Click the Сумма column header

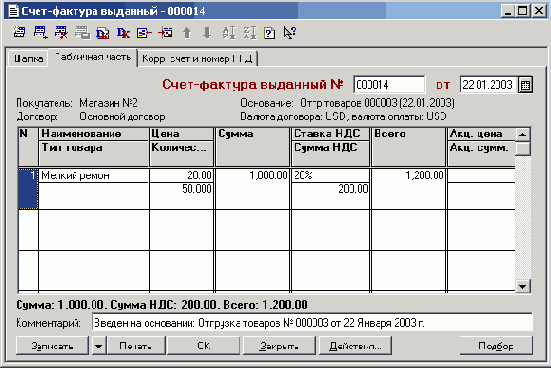(x=252, y=147)
